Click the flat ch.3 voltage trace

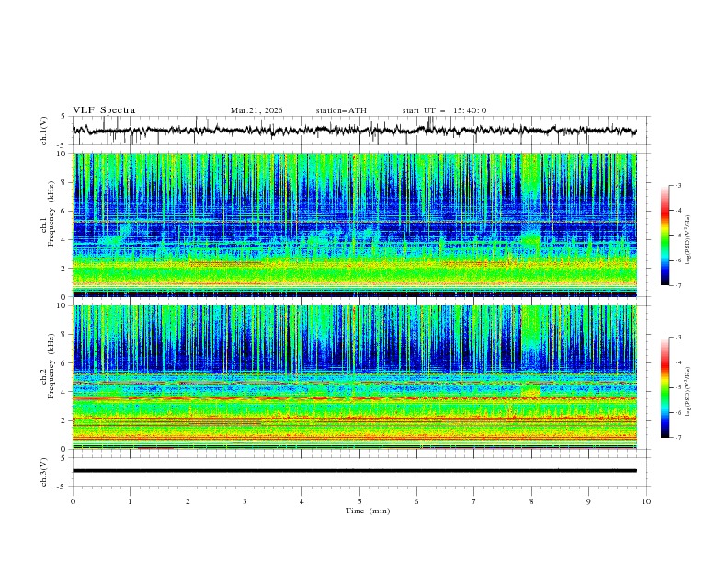coord(354,471)
